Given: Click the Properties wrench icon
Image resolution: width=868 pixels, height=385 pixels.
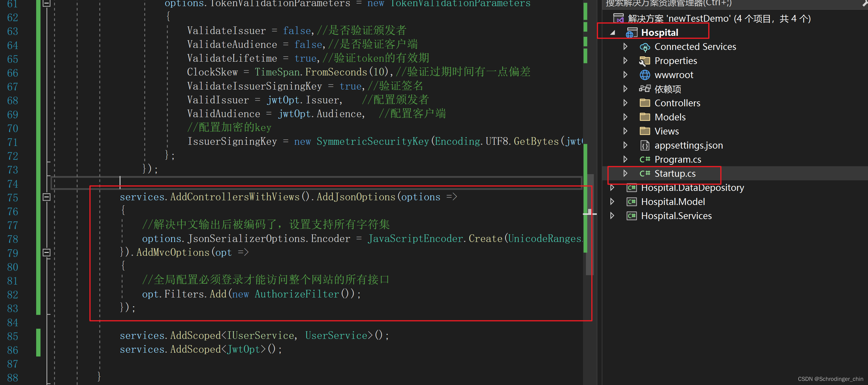Looking at the screenshot, I should (645, 61).
